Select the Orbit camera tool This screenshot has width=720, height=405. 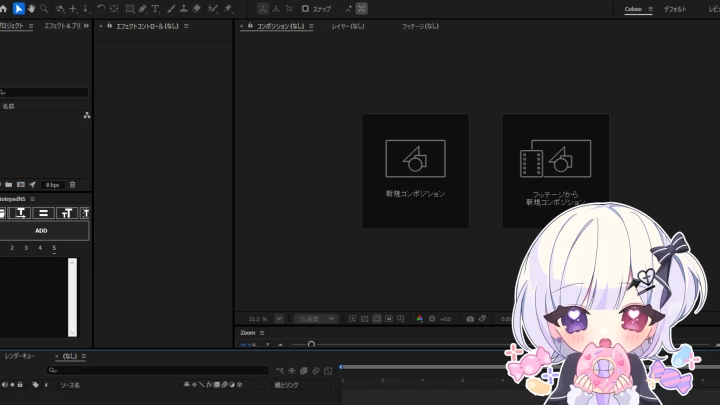coord(60,9)
